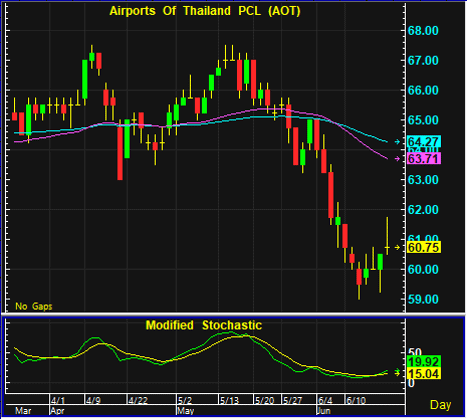Click the green 19.92 stochastic value label
The width and height of the screenshot is (467, 419).
coord(424,361)
